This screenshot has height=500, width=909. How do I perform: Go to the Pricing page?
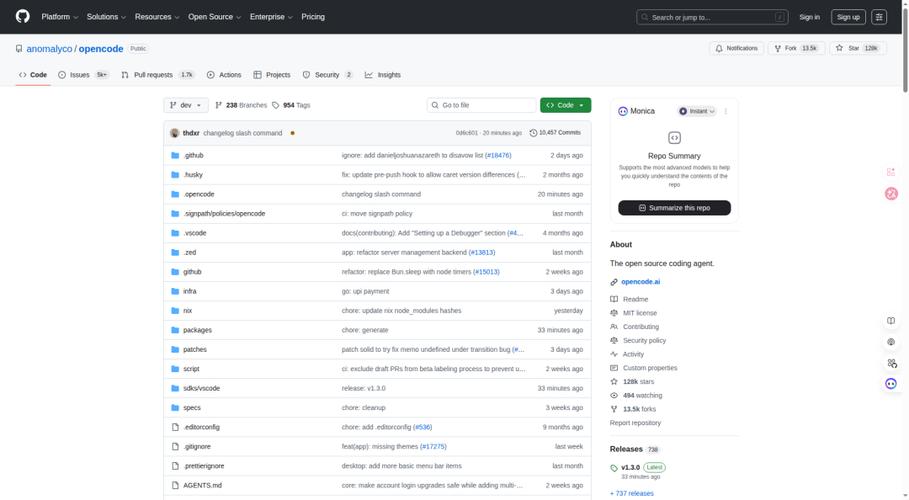click(313, 17)
